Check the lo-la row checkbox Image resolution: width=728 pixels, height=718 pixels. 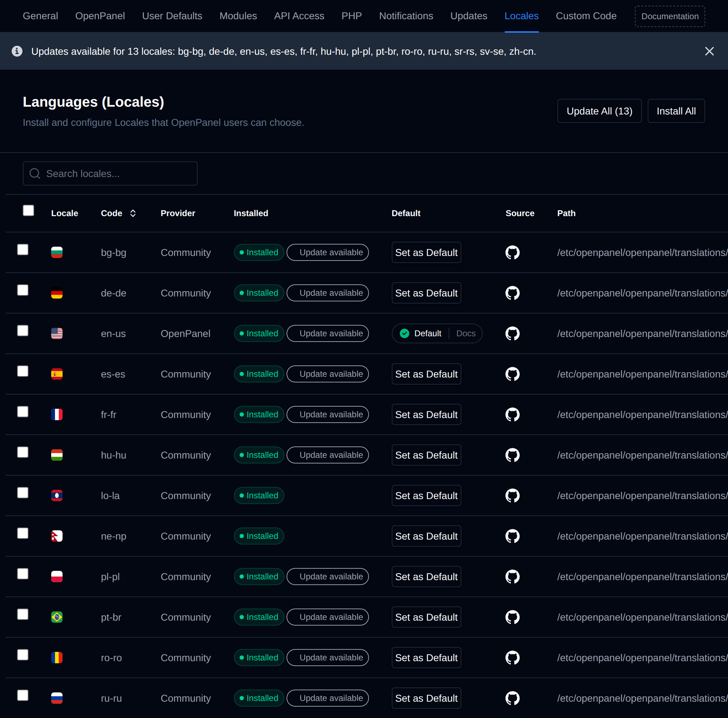[23, 493]
